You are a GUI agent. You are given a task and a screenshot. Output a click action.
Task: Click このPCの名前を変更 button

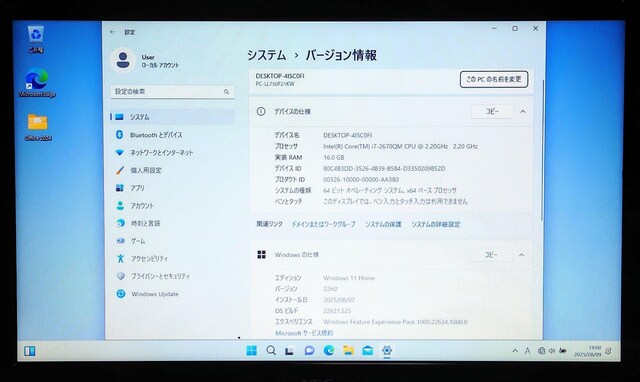tap(494, 79)
